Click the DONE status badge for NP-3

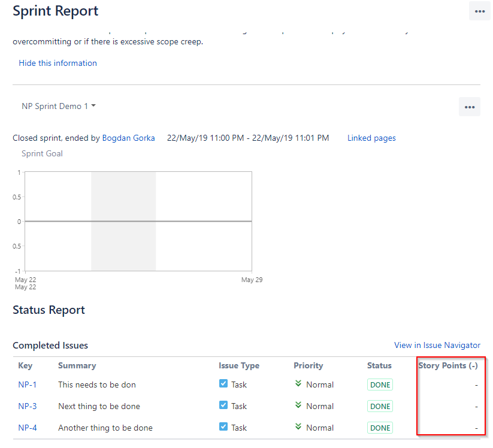click(x=380, y=406)
